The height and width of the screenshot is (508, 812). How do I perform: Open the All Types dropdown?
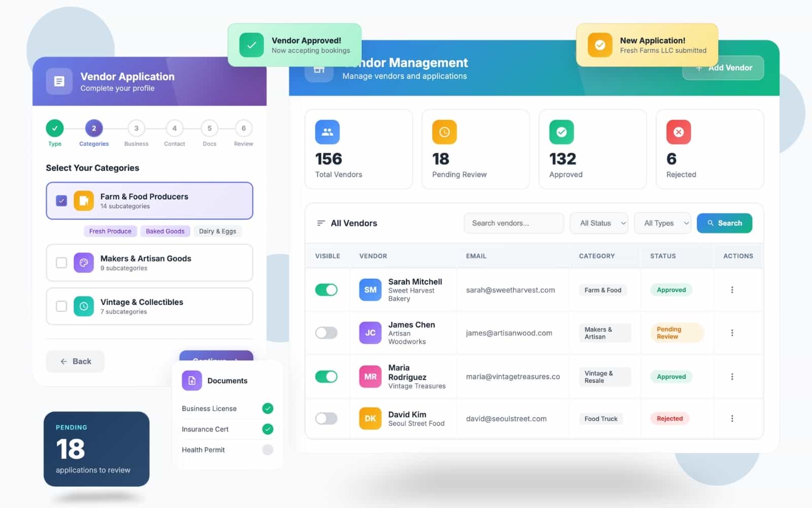(662, 223)
